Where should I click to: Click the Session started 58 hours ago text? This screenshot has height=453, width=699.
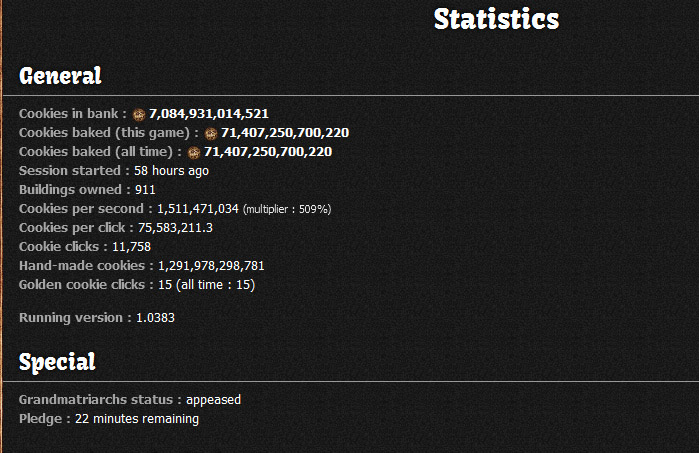click(114, 171)
